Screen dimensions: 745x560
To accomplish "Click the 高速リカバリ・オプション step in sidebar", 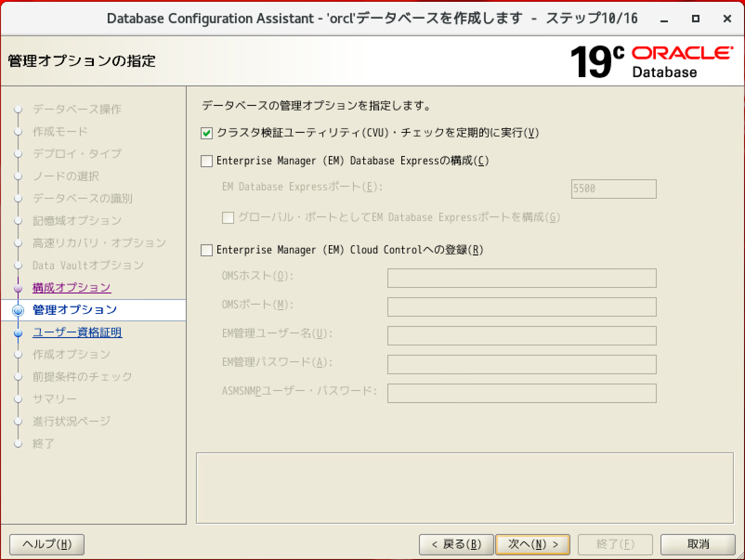I will pos(99,243).
